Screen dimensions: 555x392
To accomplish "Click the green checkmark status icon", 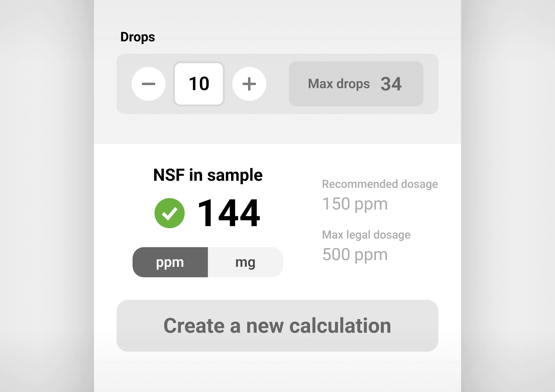I will pos(170,213).
